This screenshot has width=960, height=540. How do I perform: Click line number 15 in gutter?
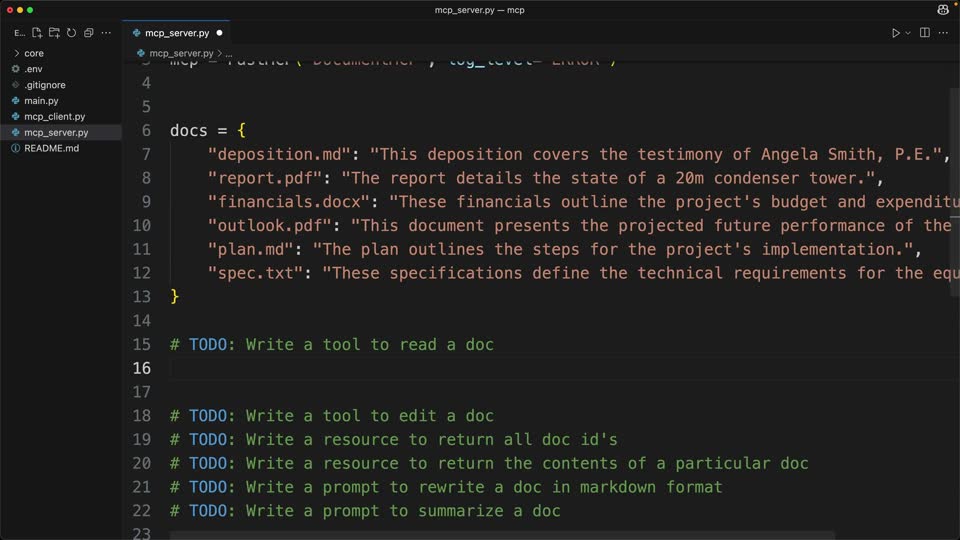[141, 345]
